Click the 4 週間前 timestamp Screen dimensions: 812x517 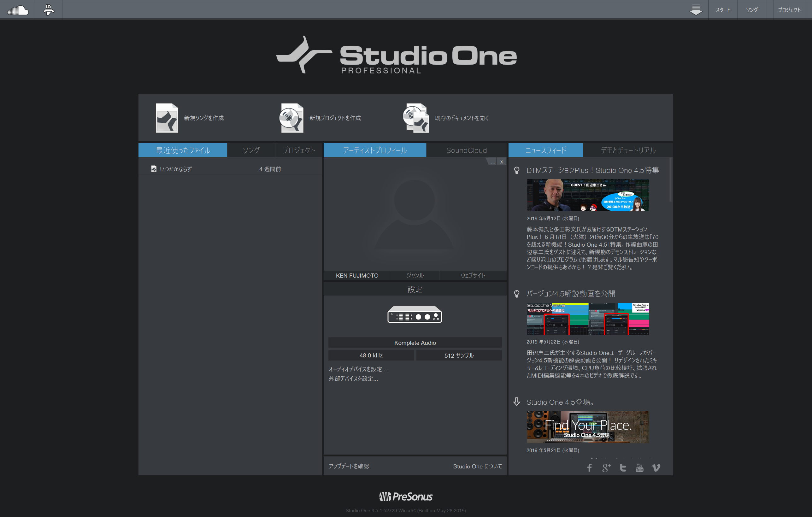click(x=270, y=169)
